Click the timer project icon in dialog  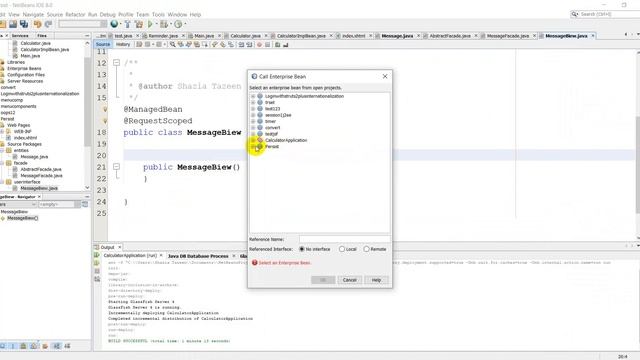[x=260, y=121]
